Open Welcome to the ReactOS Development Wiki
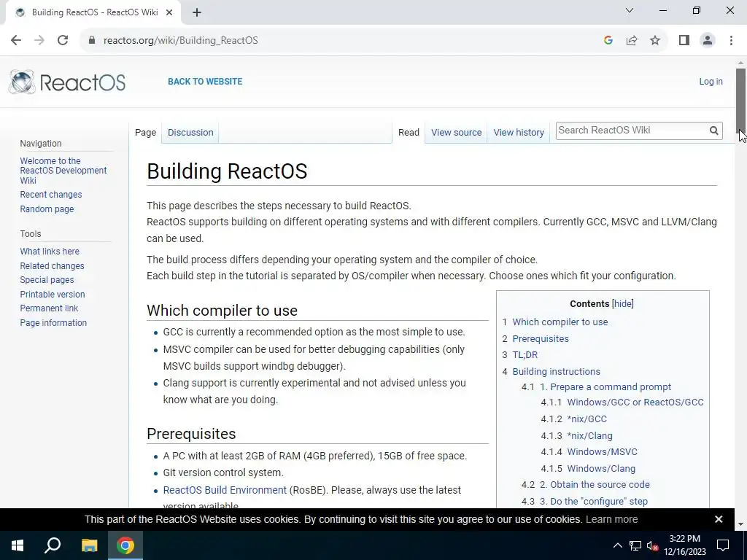Screen dimensions: 747x560 tap(63, 171)
